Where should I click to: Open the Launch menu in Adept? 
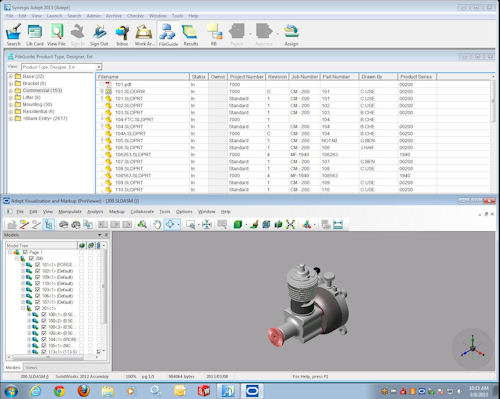[x=54, y=16]
